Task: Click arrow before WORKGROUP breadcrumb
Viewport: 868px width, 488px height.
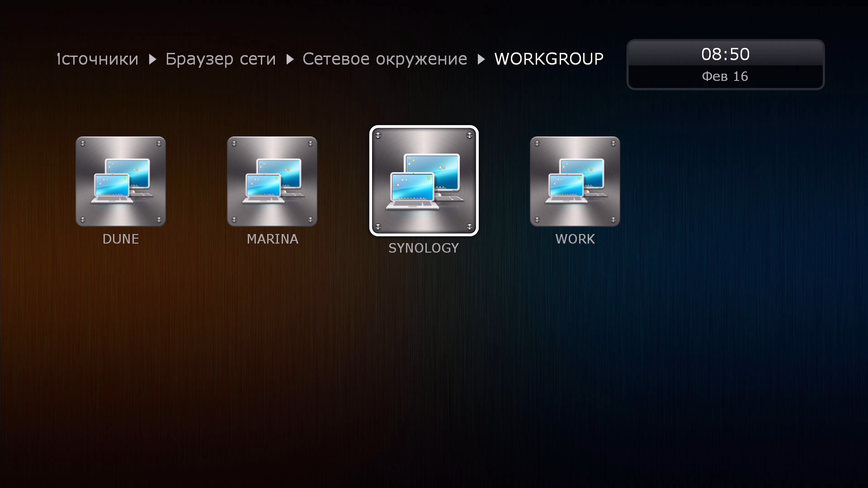Action: tap(481, 59)
